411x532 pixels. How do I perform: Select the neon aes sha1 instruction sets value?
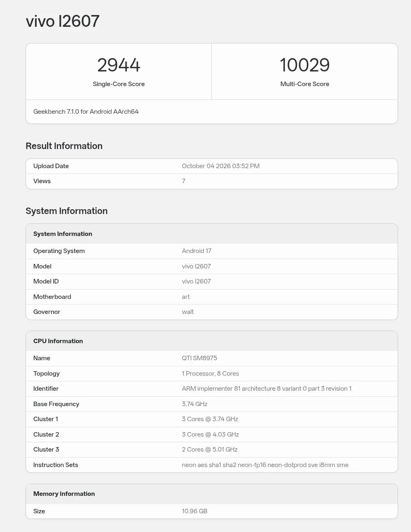(x=265, y=465)
